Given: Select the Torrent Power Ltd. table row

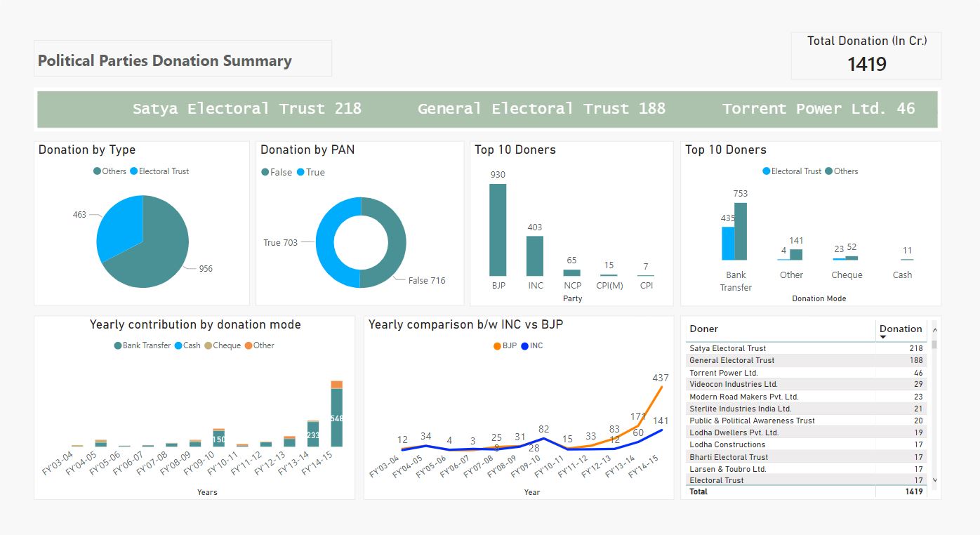Looking at the screenshot, I should point(806,373).
